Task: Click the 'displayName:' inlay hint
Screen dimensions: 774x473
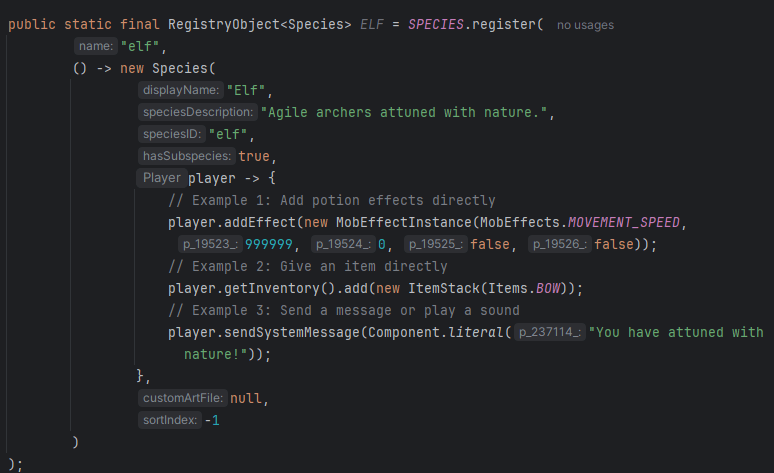Action: pos(181,90)
